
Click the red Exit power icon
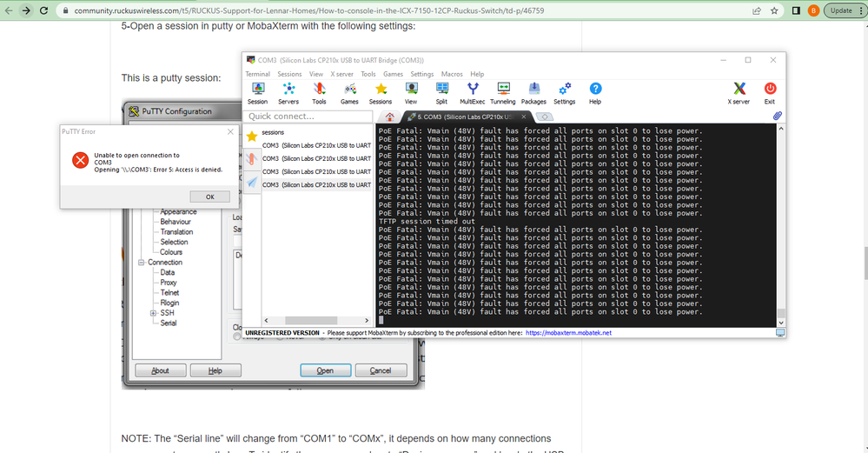coord(770,93)
